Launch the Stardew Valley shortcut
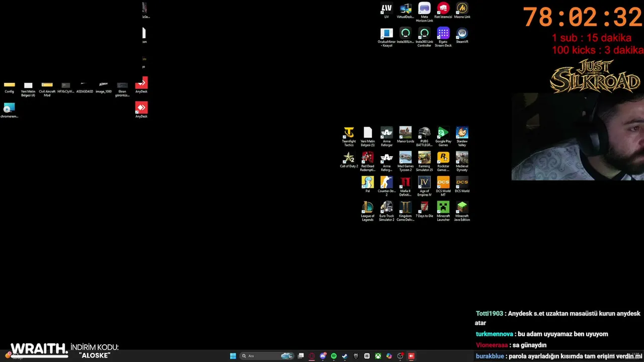644x362 pixels. point(462,137)
